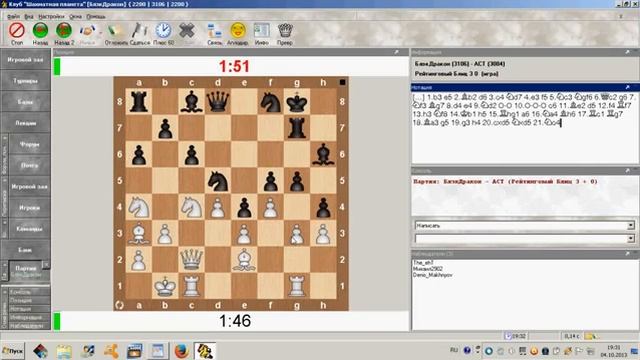Image resolution: width=640 pixels, height=360 pixels.
Task: Select observer Михаил2902 in the list
Action: (427, 269)
